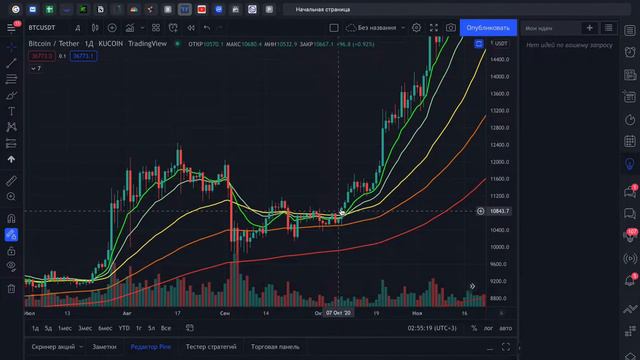Viewport: 640px width, 360px height.
Task: Click the create alert clock icon
Action: [173, 28]
